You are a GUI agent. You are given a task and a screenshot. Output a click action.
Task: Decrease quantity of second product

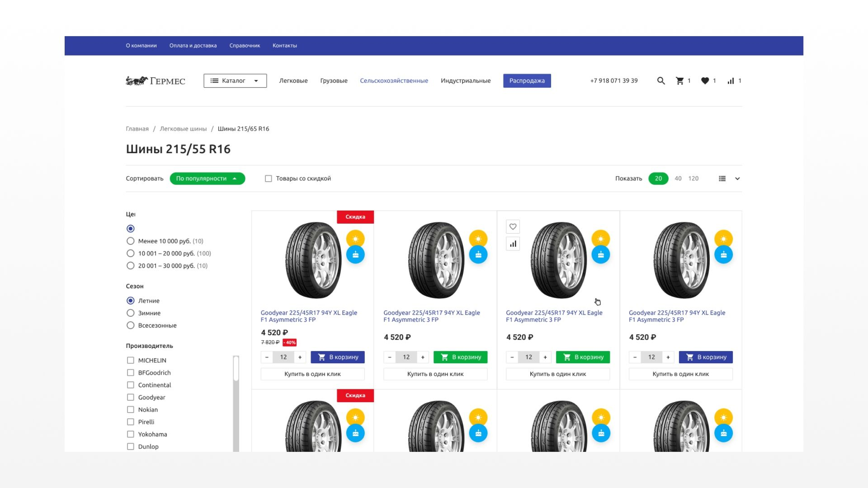tap(389, 357)
